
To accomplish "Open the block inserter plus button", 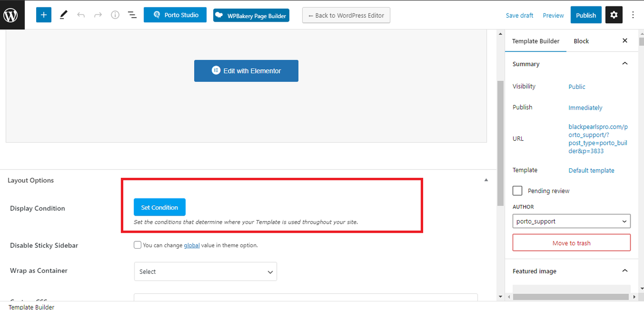I will coord(44,15).
